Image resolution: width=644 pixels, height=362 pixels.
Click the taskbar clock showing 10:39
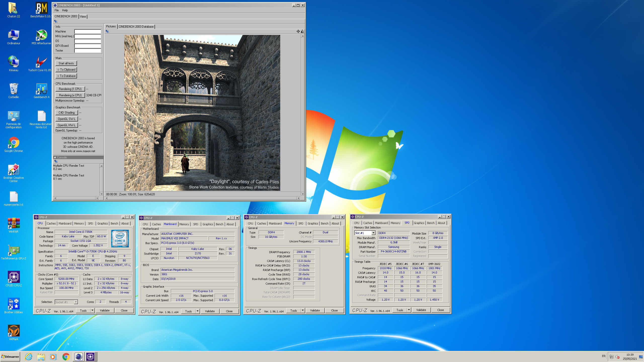(x=630, y=357)
